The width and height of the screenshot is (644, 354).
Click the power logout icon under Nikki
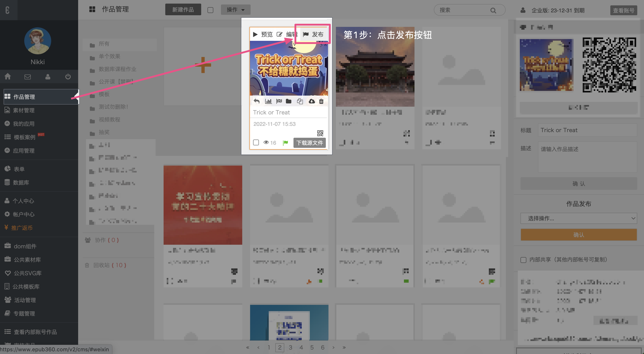tap(68, 76)
